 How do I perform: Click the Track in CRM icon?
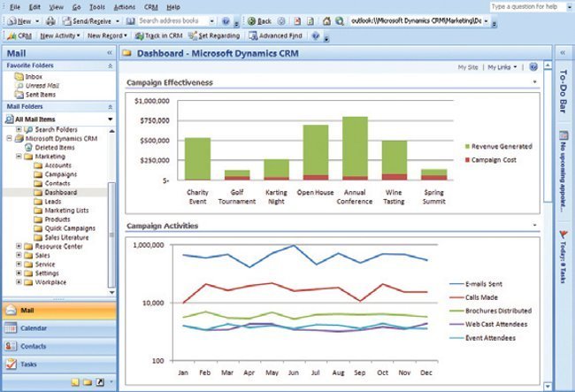pos(141,36)
